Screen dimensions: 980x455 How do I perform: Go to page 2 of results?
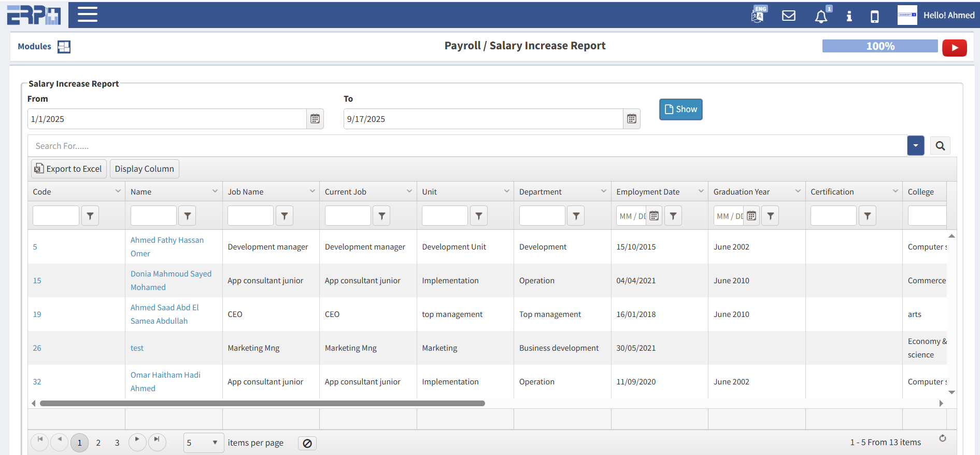[98, 443]
